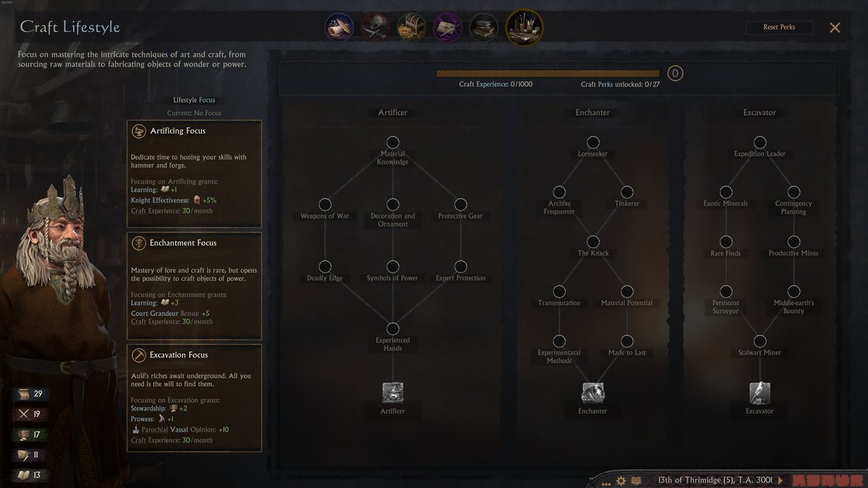Click the Enchanter ring trait icon

(593, 393)
